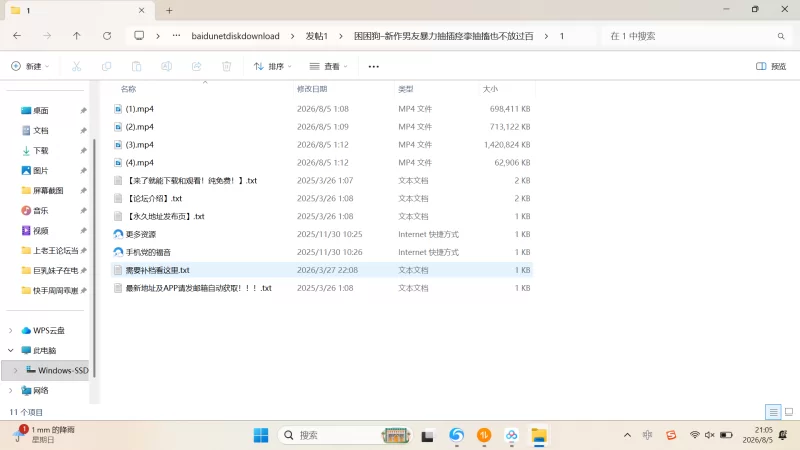Open a new tab with plus button
The image size is (800, 450).
tap(169, 10)
